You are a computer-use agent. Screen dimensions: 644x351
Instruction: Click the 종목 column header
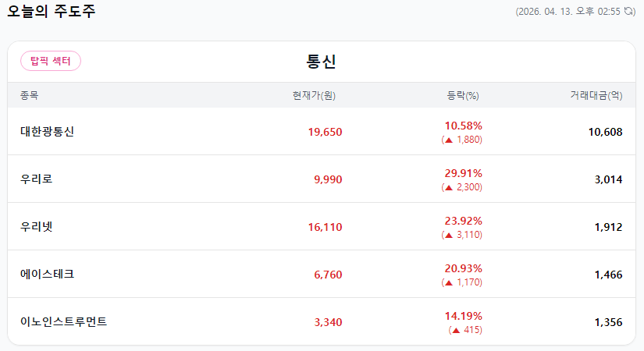click(29, 95)
